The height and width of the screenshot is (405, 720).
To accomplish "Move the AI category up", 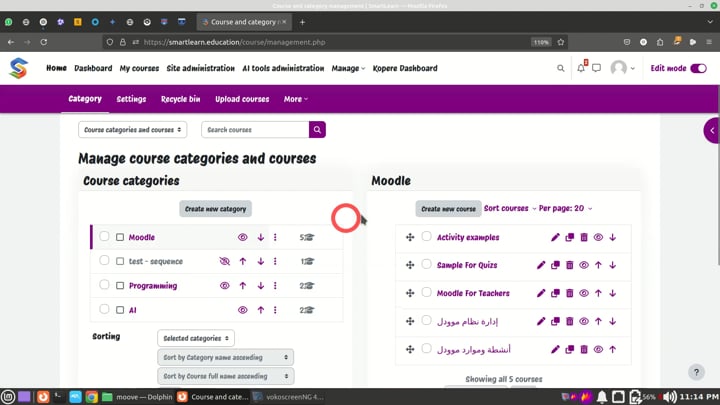I will click(x=261, y=310).
